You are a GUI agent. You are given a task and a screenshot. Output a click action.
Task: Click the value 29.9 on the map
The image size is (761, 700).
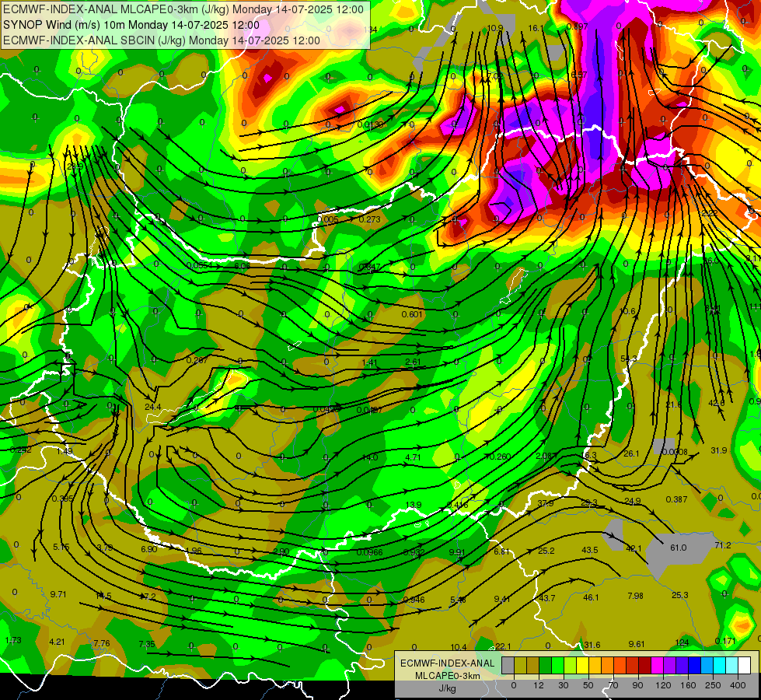click(75, 166)
